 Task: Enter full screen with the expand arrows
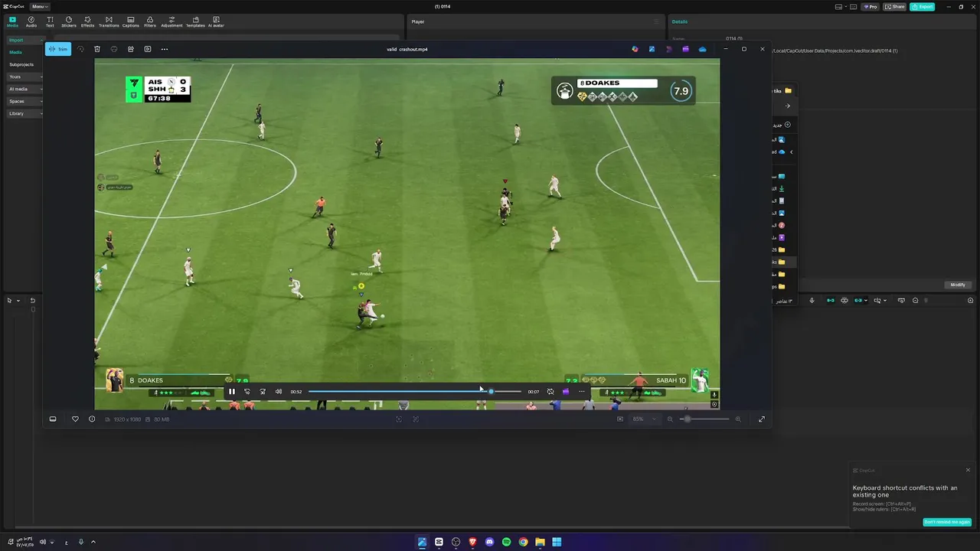pyautogui.click(x=762, y=419)
